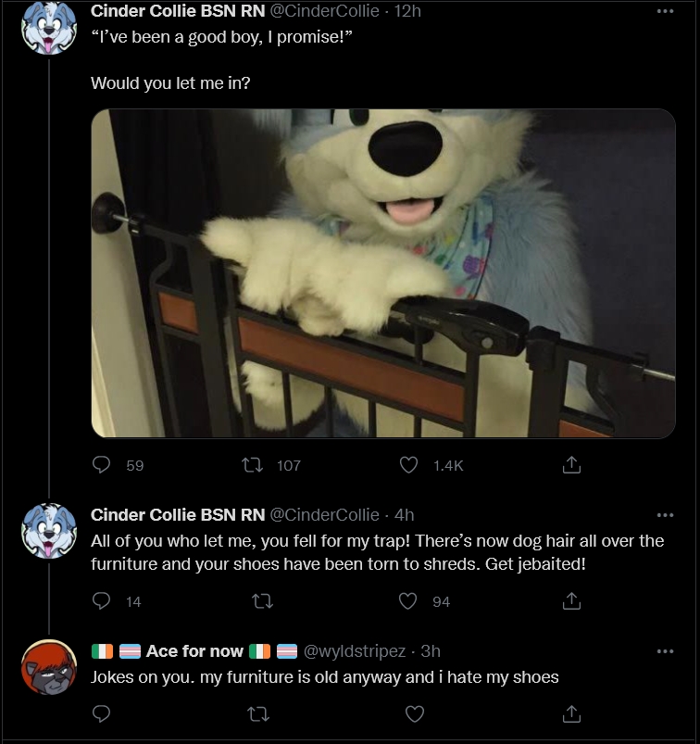
Task: Share the 'dog hair' follow-up tweet
Action: (571, 601)
